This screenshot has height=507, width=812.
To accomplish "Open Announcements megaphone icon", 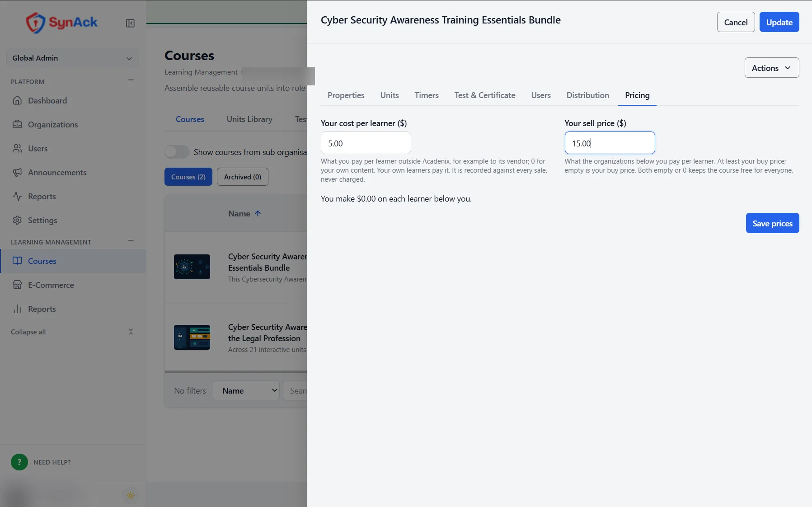I will (x=17, y=172).
